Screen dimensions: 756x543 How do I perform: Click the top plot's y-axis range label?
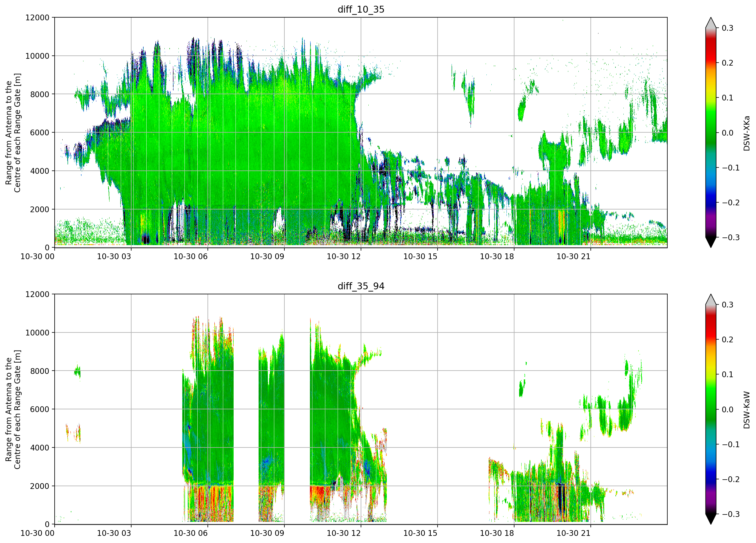coord(13,133)
